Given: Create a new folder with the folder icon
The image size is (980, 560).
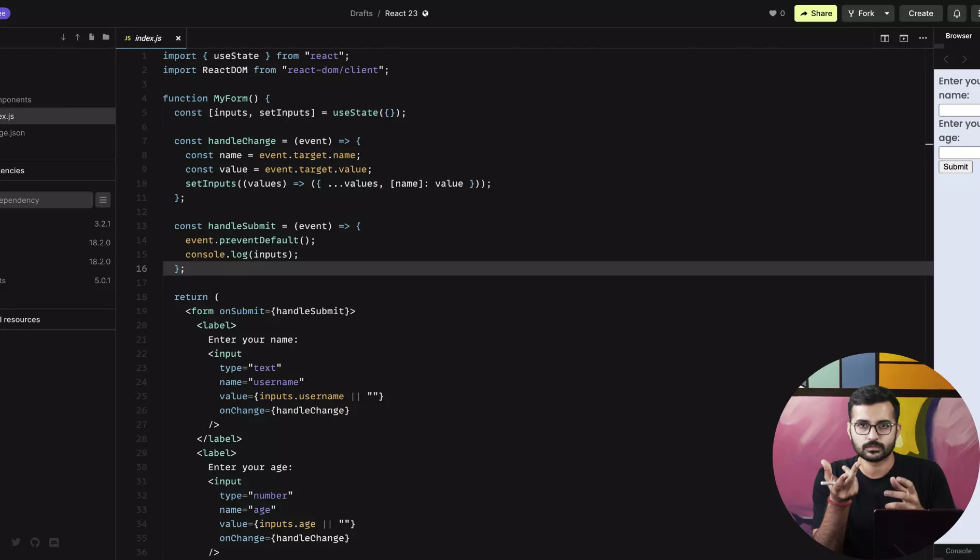Looking at the screenshot, I should pyautogui.click(x=106, y=37).
